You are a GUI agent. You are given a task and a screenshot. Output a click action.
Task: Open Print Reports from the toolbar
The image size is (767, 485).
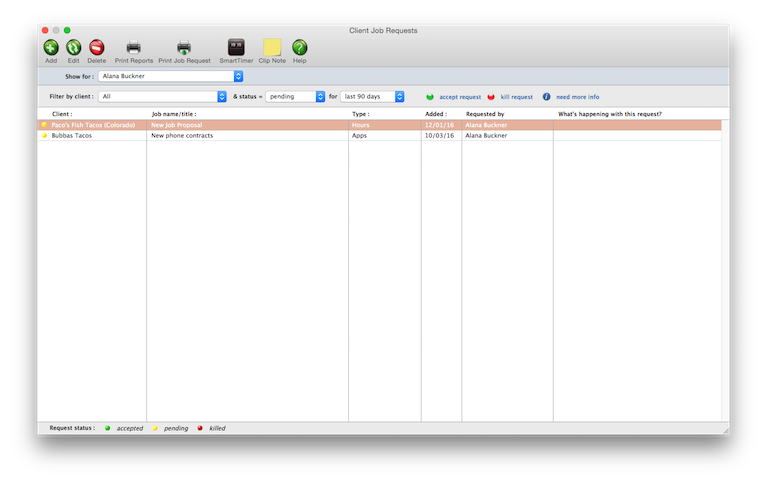[133, 47]
